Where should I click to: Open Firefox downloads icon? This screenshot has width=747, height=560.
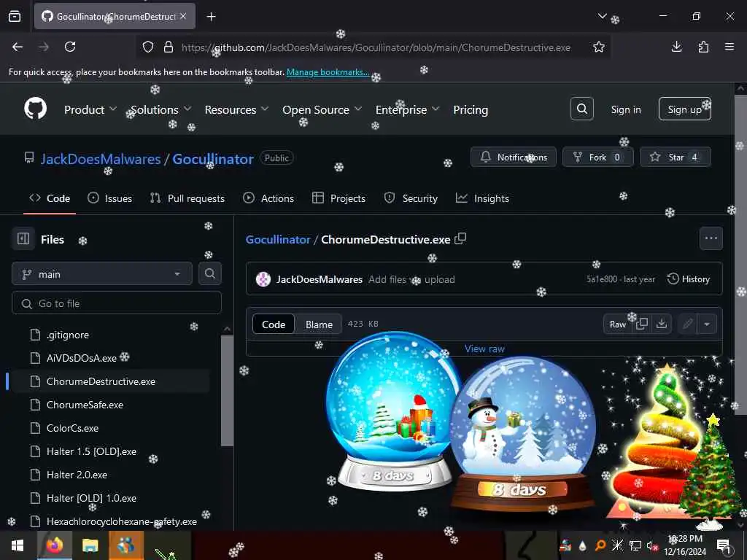(x=676, y=47)
